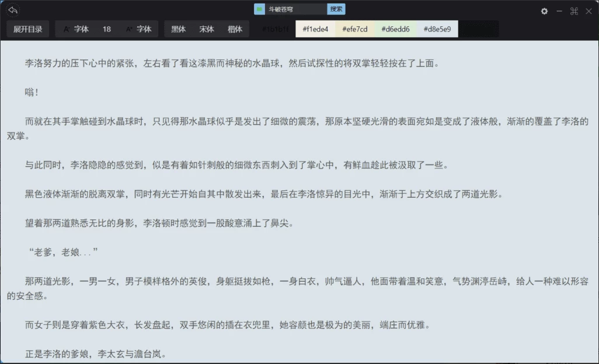599x364 pixels.
Task: Select the #d8e5e9 background swatch
Action: 437,29
